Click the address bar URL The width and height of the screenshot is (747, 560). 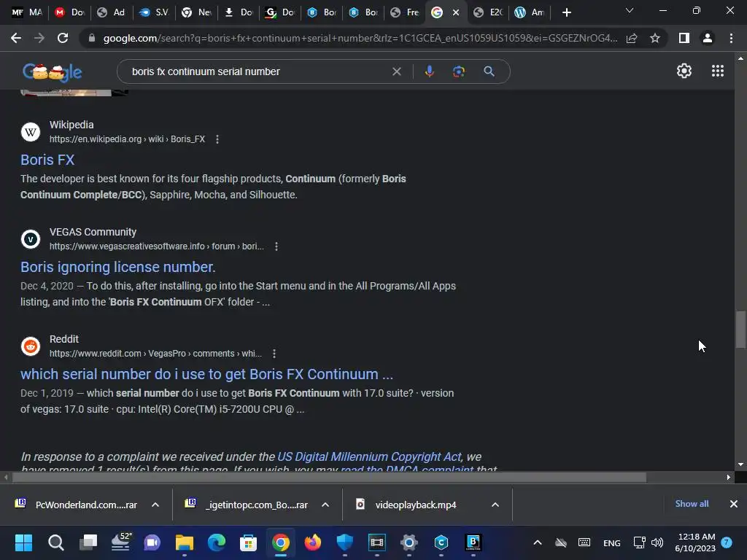(x=360, y=38)
